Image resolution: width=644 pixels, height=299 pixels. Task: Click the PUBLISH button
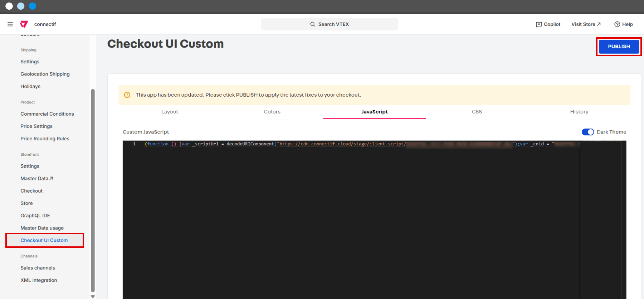(619, 47)
